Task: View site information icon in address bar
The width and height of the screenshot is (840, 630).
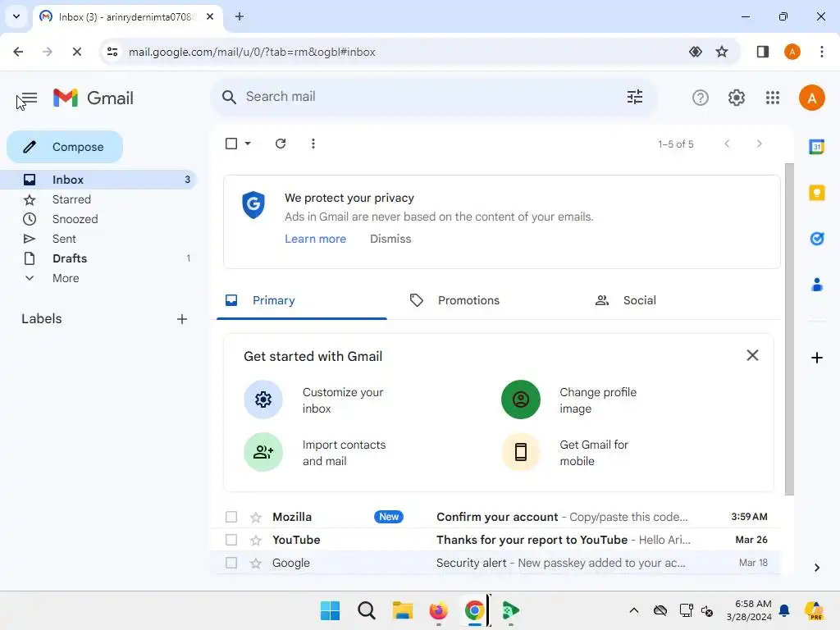Action: 112,52
